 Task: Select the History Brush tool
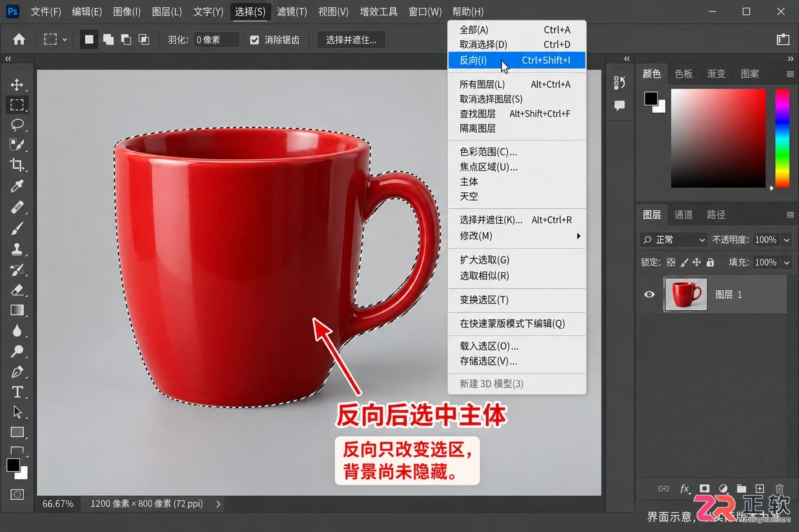(x=17, y=269)
